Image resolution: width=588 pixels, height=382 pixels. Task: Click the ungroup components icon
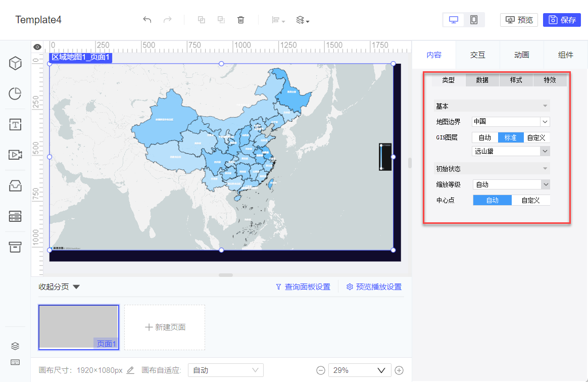221,20
